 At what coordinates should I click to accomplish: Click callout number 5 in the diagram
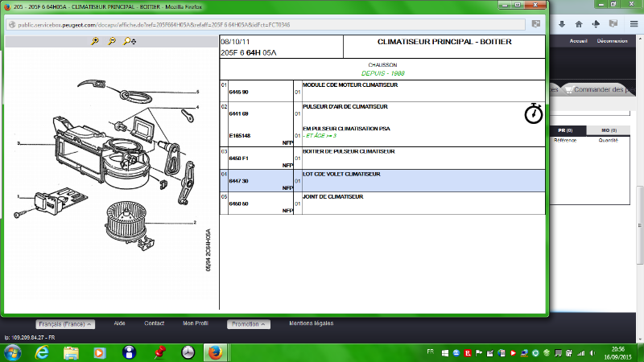(197, 92)
